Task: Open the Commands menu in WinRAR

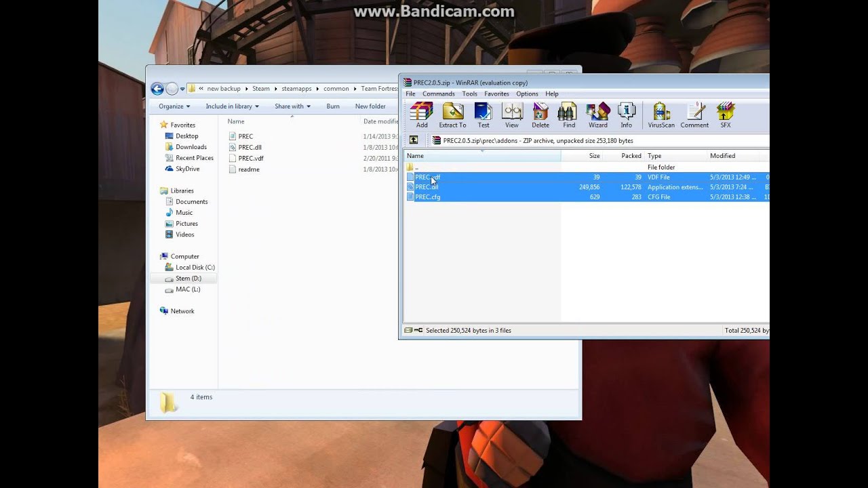Action: pos(439,94)
